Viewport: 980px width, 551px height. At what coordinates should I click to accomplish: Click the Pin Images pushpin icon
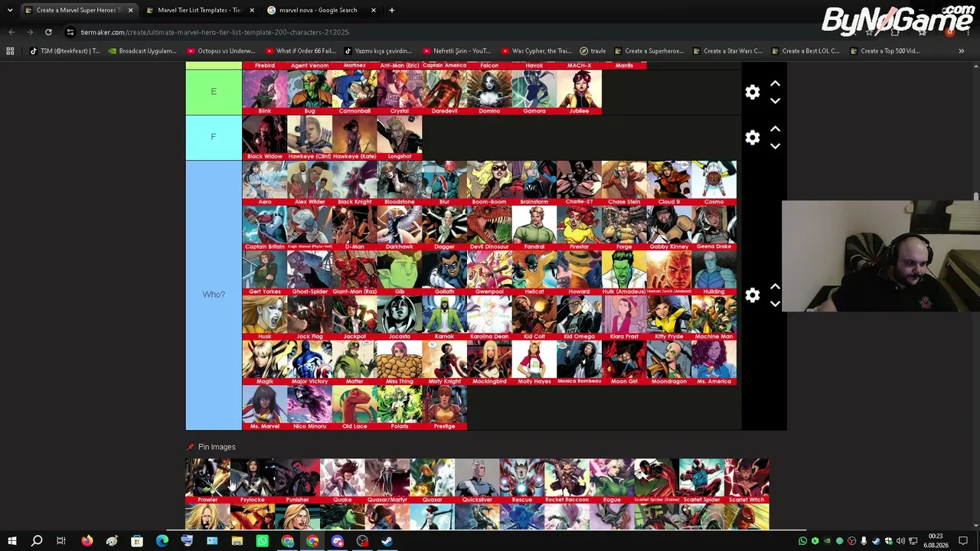pos(191,447)
